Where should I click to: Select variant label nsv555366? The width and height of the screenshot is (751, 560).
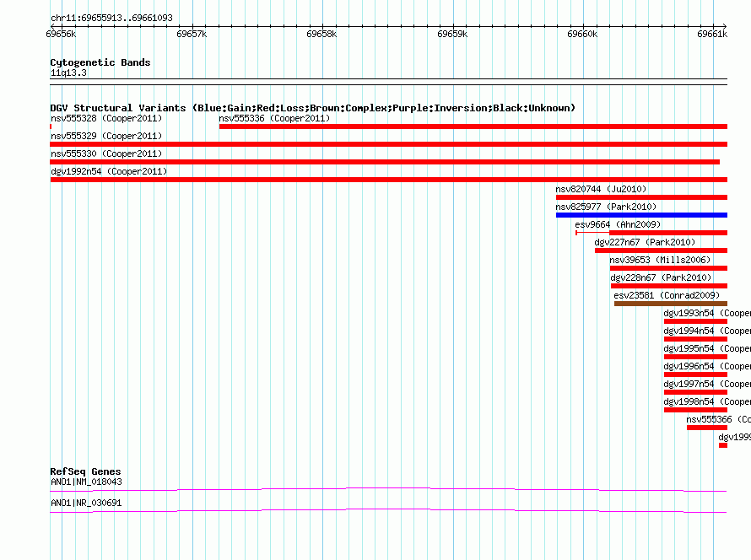pyautogui.click(x=709, y=419)
